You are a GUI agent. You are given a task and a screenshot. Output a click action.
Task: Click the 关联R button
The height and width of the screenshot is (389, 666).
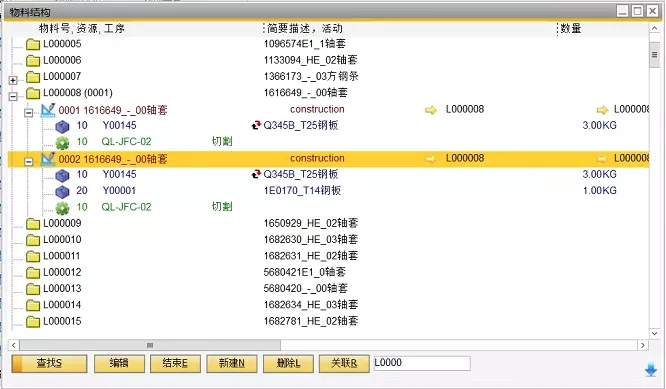tap(344, 364)
